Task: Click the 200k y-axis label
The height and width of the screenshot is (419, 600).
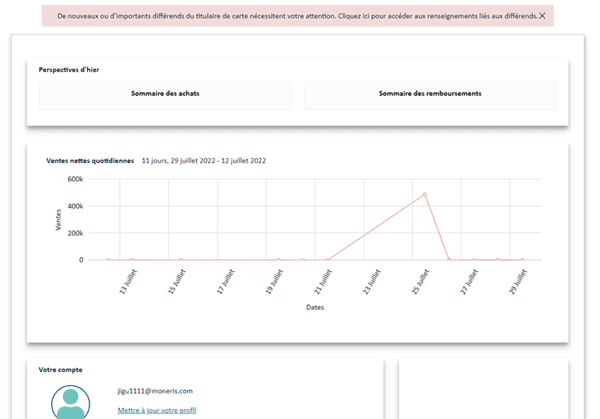Action: pyautogui.click(x=75, y=233)
